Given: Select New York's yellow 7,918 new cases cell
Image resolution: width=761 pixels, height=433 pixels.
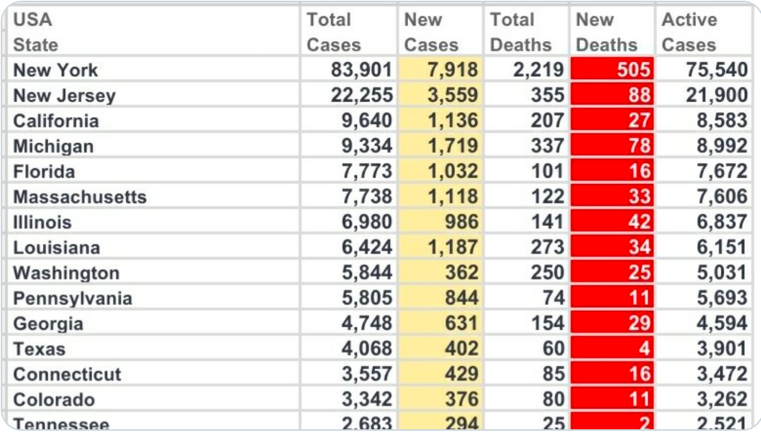Looking at the screenshot, I should click(441, 70).
